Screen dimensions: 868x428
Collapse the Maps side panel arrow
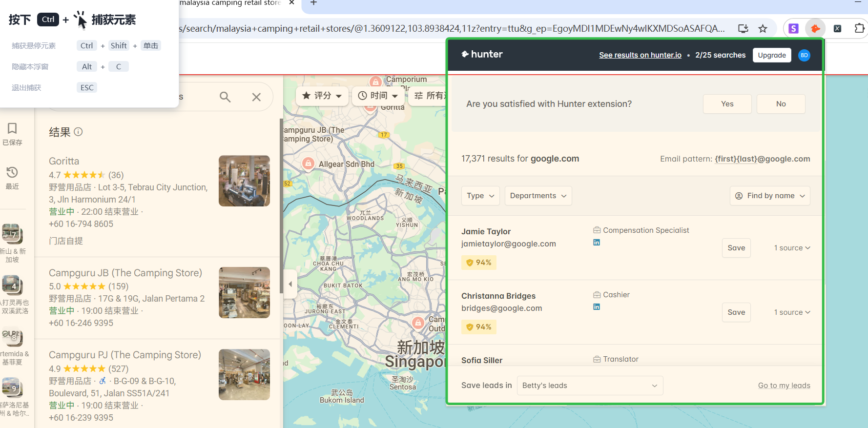[x=290, y=284]
